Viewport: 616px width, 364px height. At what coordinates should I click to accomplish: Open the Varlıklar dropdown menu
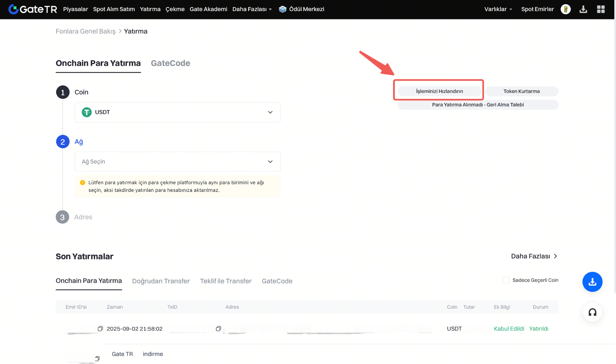pos(498,9)
